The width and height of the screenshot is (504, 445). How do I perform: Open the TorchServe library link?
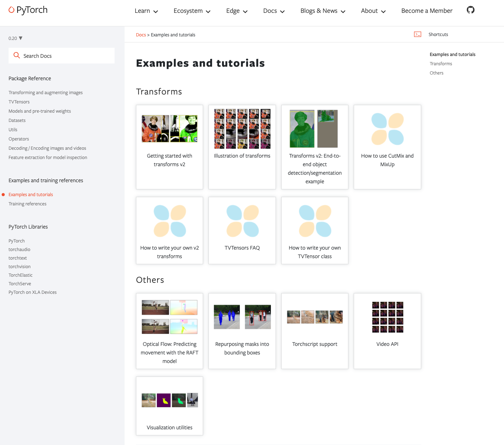[20, 284]
